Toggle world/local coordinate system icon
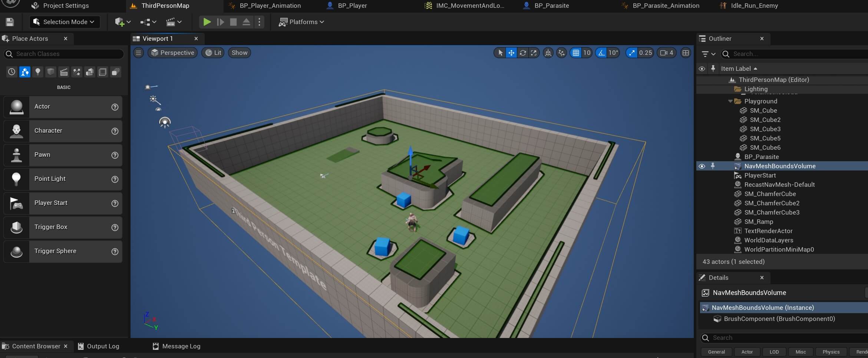 [548, 53]
